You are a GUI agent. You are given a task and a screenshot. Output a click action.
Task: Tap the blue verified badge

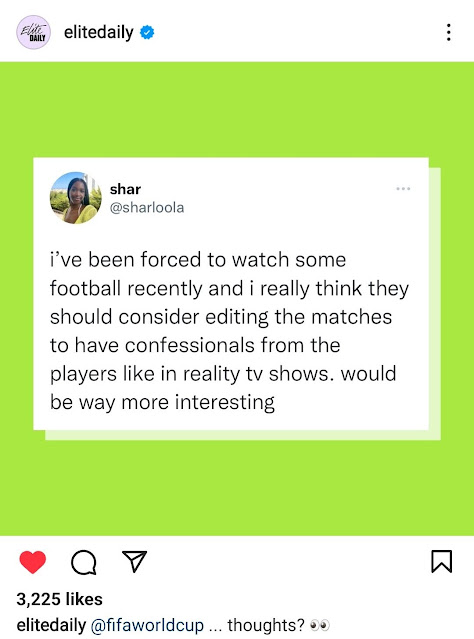click(147, 32)
